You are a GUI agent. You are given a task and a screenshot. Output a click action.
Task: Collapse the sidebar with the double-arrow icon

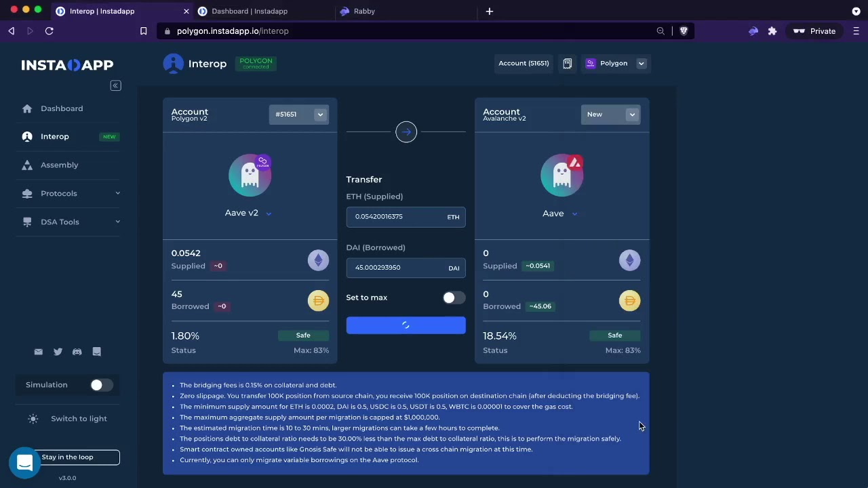115,85
